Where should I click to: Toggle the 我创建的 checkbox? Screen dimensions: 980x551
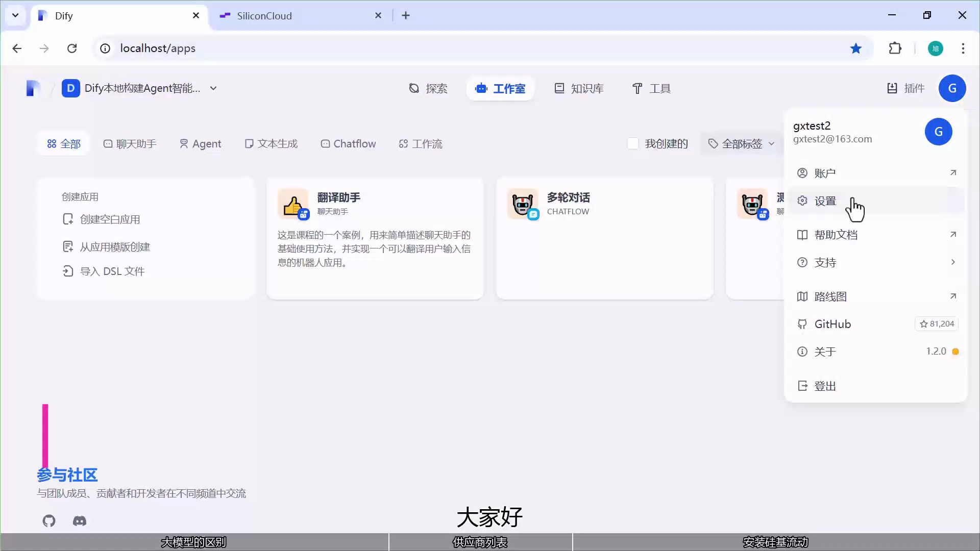tap(633, 144)
